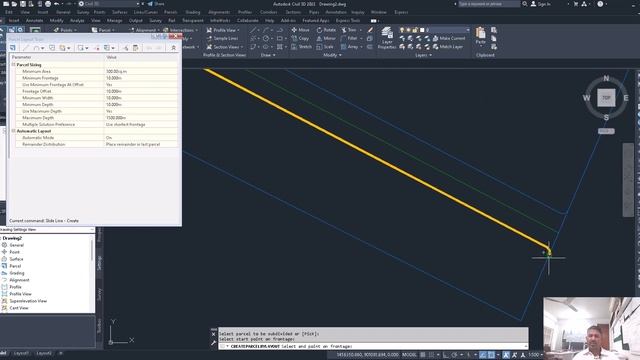Select the Surface node in settings tree
This screenshot has height=360, width=640.
[16, 259]
